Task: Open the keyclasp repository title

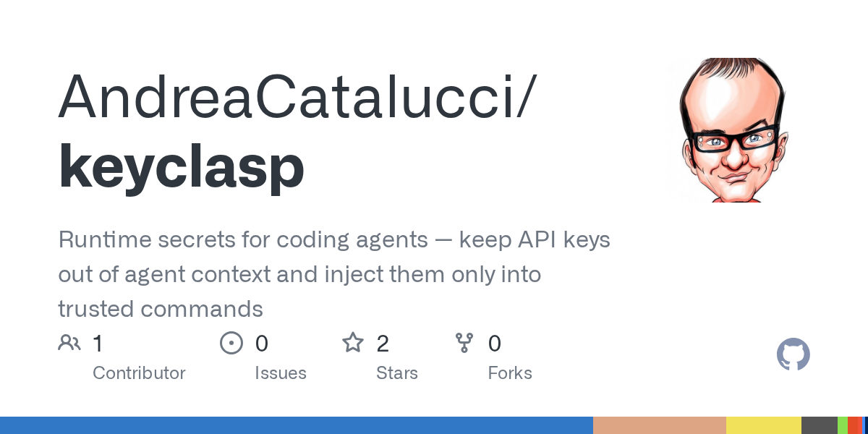Action: tap(181, 168)
